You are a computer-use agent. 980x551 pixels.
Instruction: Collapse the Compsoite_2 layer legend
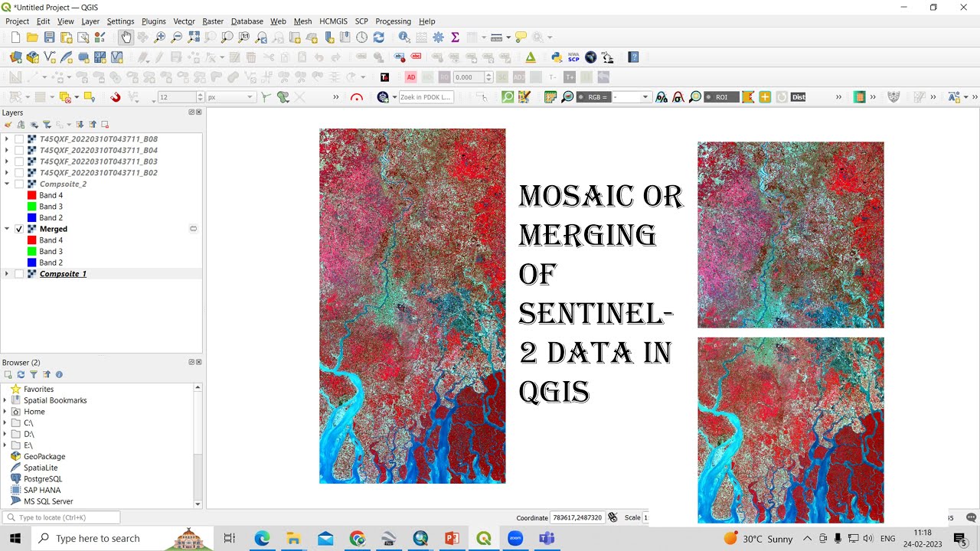pos(7,184)
